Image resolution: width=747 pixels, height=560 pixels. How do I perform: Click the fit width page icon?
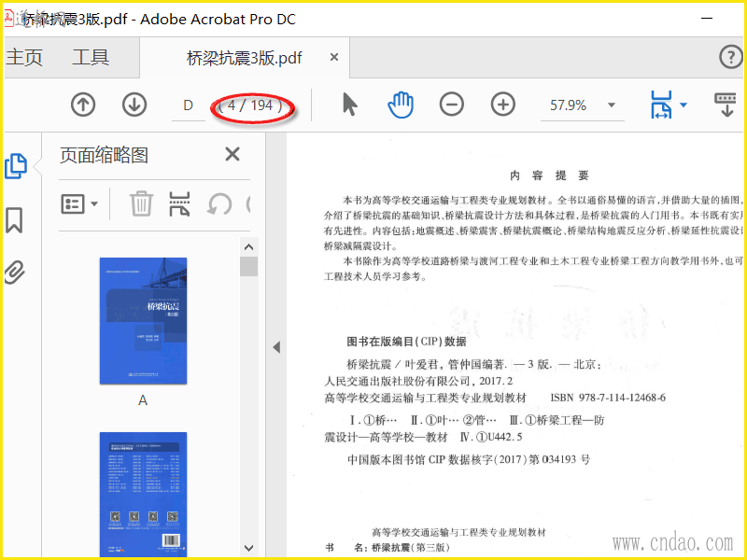[661, 105]
